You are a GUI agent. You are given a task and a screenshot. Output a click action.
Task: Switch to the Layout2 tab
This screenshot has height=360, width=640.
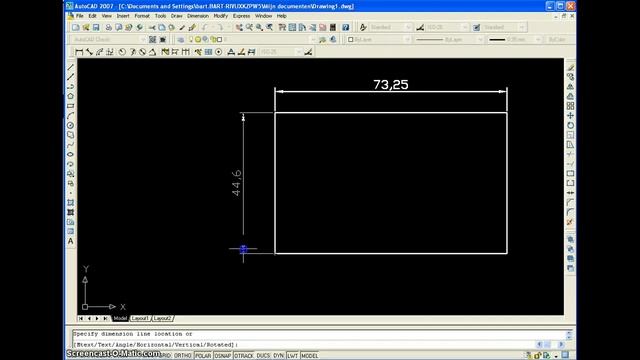(x=162, y=318)
